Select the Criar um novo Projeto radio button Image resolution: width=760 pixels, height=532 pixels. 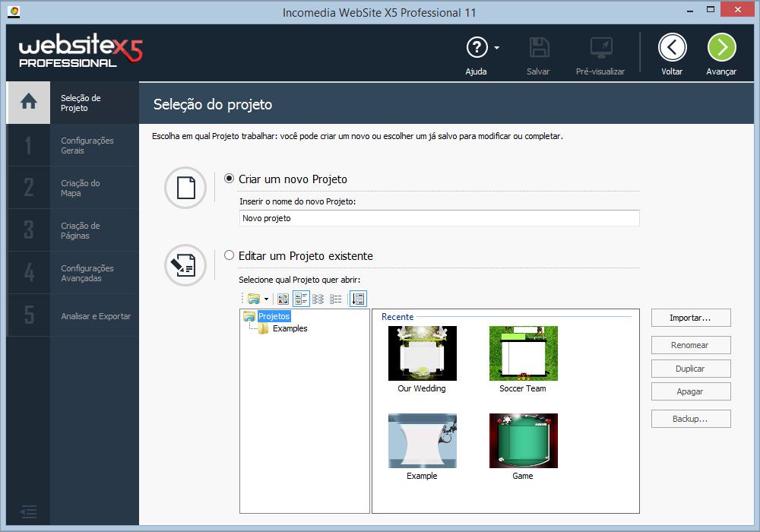tap(229, 179)
